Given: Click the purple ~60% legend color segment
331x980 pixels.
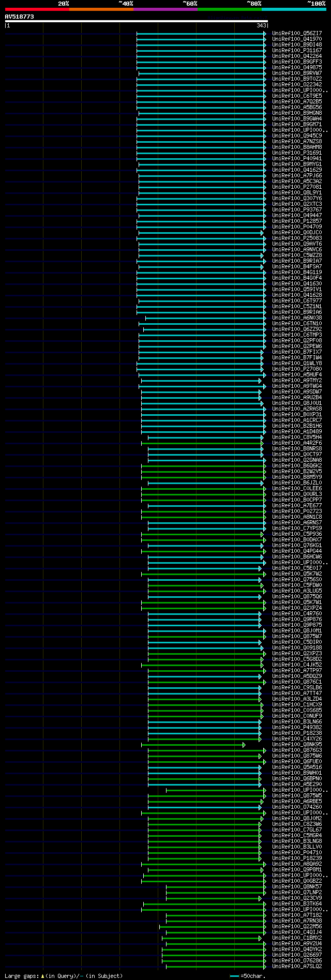Looking at the screenshot, I should [165, 9].
